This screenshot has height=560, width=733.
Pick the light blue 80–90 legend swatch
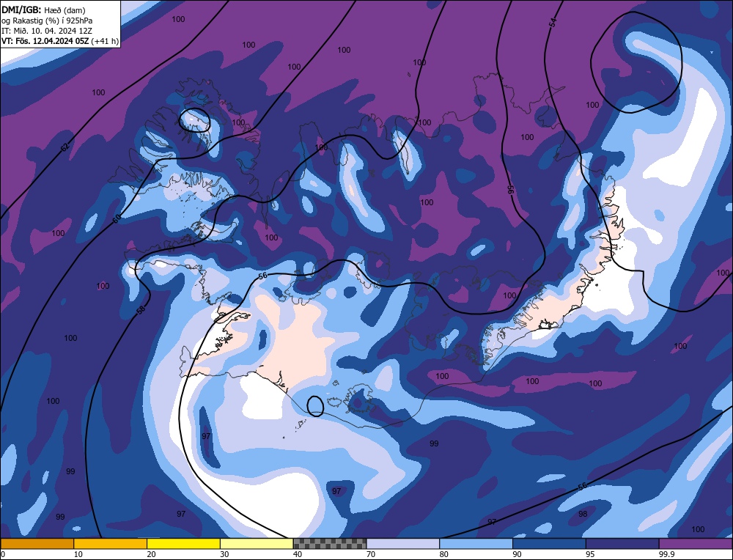click(476, 543)
